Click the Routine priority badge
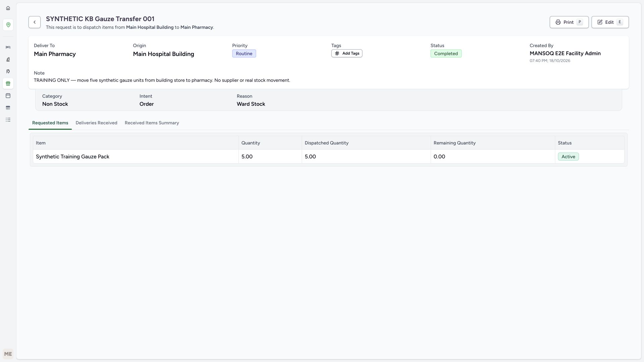 click(x=244, y=54)
